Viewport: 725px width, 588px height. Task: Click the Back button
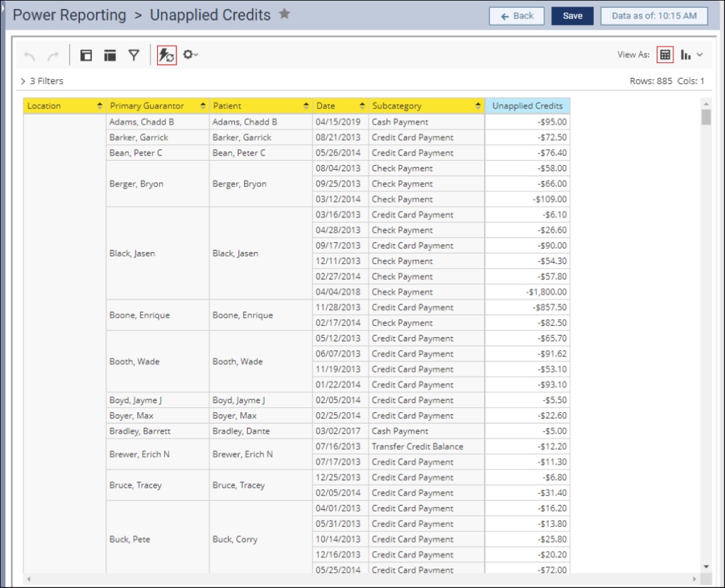pyautogui.click(x=517, y=16)
